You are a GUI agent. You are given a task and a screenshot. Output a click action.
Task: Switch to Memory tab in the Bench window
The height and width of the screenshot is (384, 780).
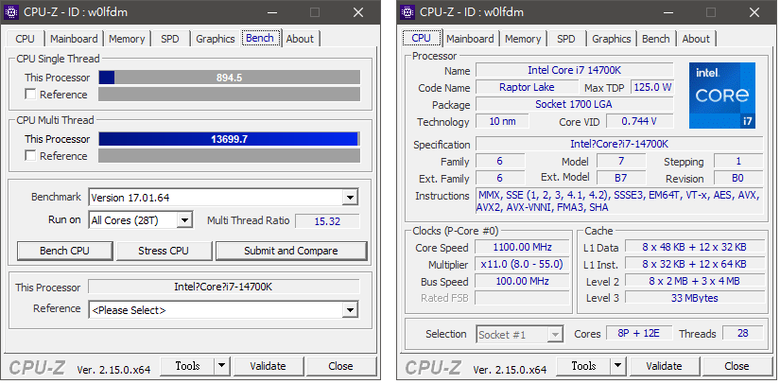coord(126,39)
